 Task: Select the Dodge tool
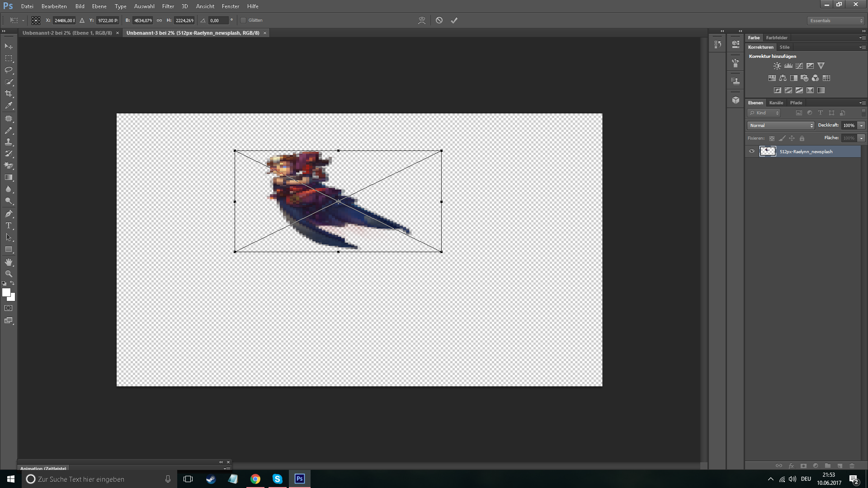pos(9,201)
